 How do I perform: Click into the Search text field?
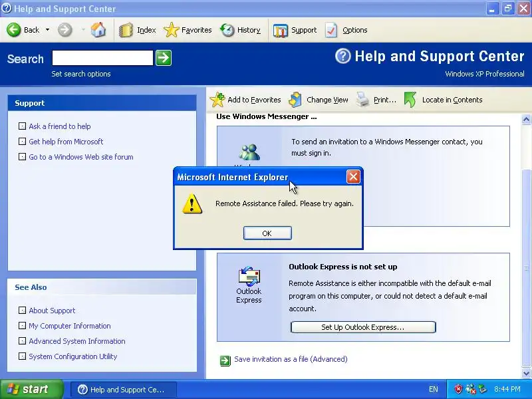(102, 58)
